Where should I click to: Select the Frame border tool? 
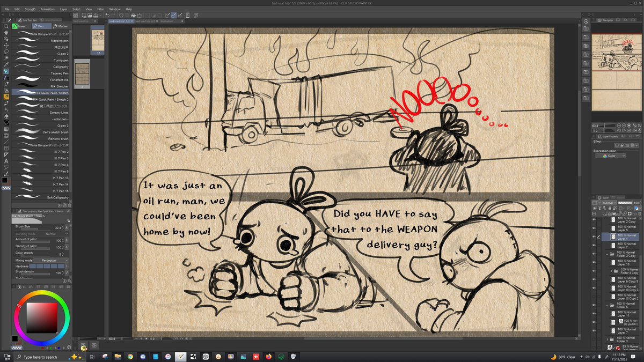[6, 148]
